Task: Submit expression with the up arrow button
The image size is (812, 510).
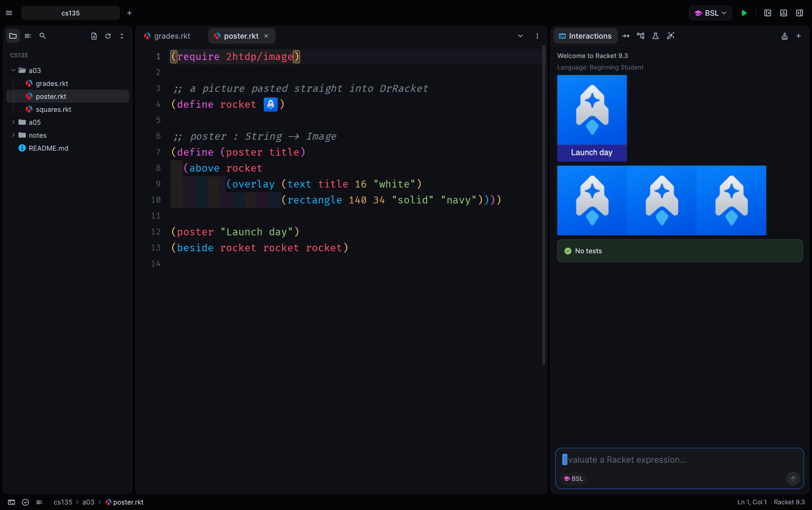Action: 793,479
